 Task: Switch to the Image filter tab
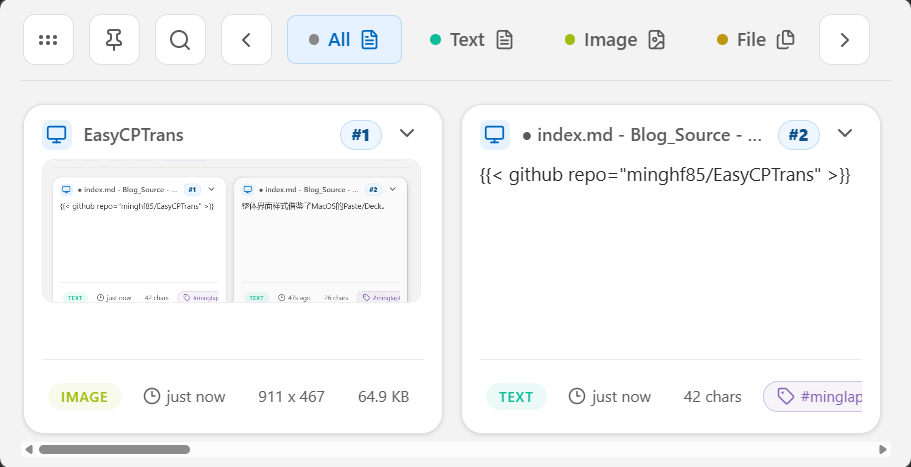click(615, 39)
